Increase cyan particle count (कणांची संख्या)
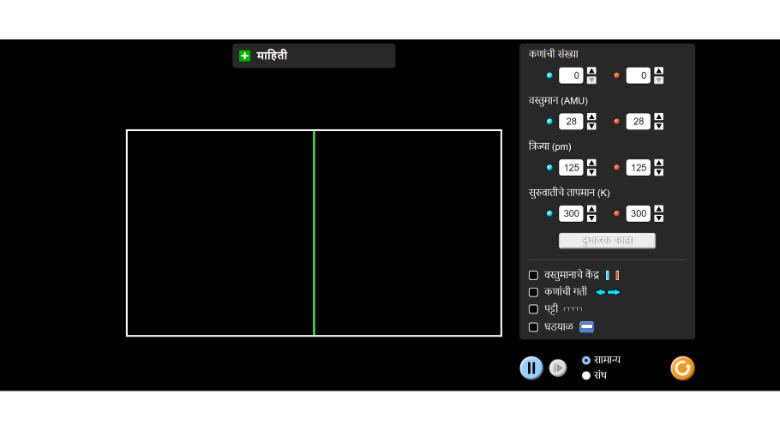This screenshot has height=430, width=780. click(x=592, y=71)
